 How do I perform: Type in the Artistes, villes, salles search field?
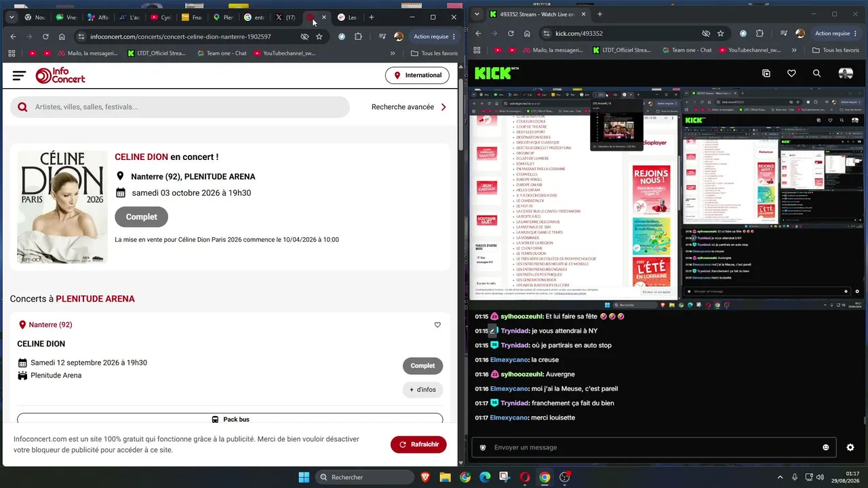180,107
